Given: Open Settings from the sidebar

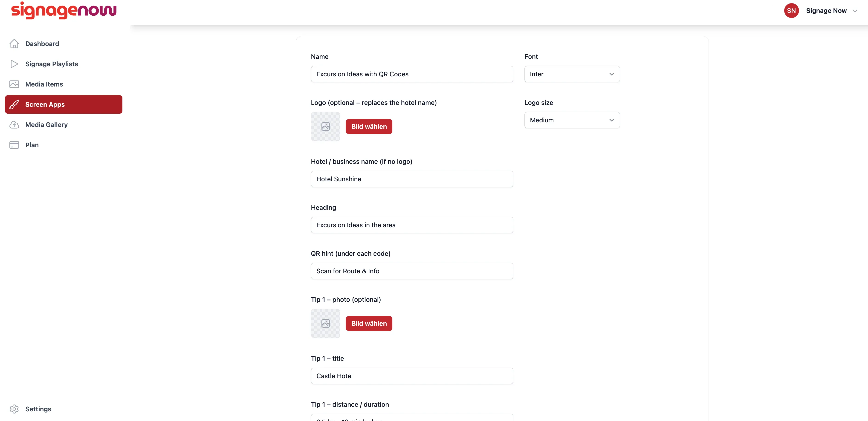Looking at the screenshot, I should pos(64,409).
